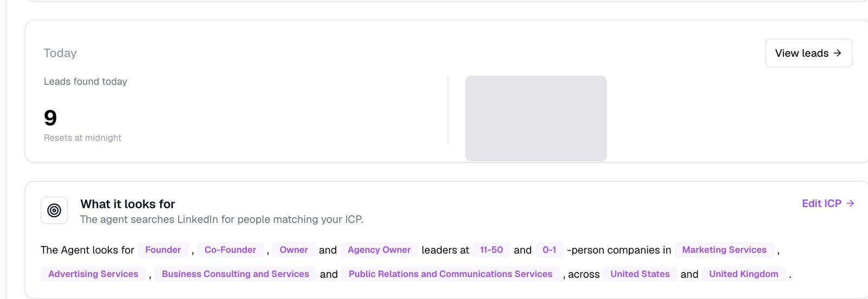Click the View leads button
The height and width of the screenshot is (299, 868).
[808, 53]
